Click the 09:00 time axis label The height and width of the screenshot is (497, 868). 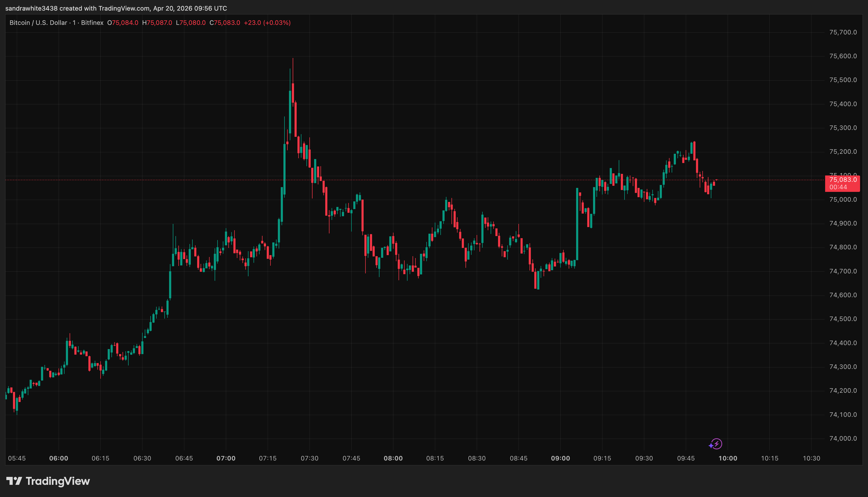560,458
